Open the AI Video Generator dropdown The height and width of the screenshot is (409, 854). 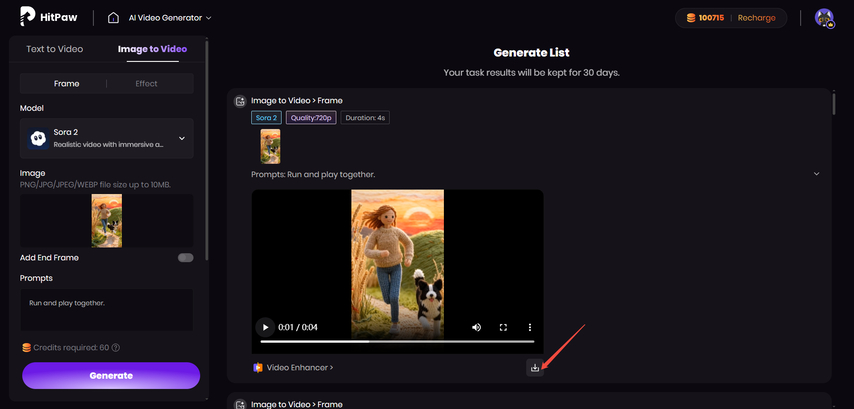170,17
